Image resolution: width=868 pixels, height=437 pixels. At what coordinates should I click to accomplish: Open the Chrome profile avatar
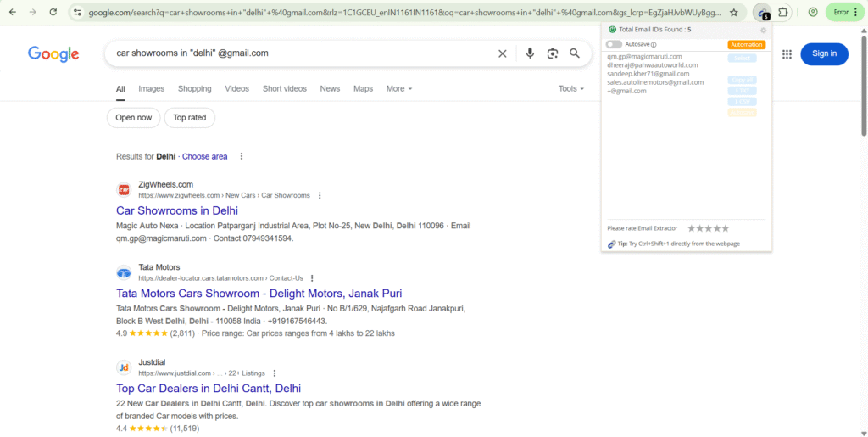coord(813,12)
